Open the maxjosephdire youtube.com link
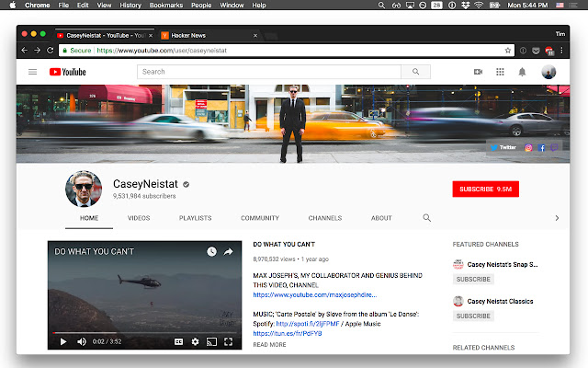588x368 pixels. pyautogui.click(x=315, y=294)
